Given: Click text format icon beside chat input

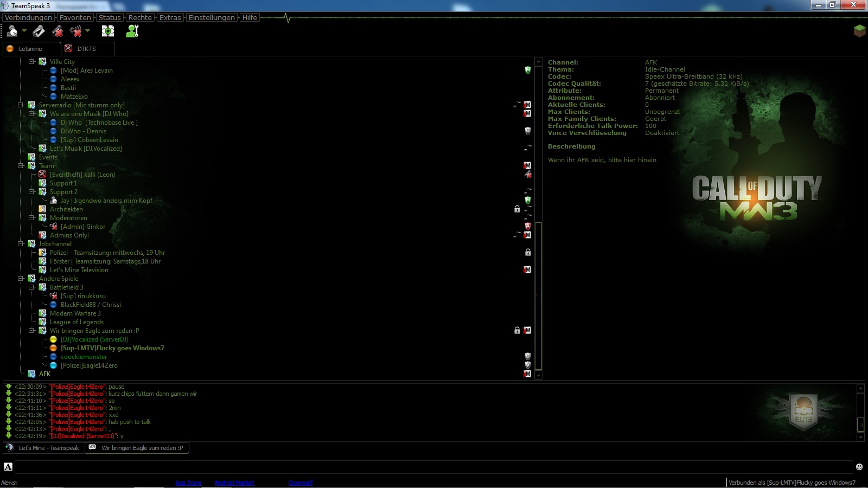Looking at the screenshot, I should tap(8, 467).
